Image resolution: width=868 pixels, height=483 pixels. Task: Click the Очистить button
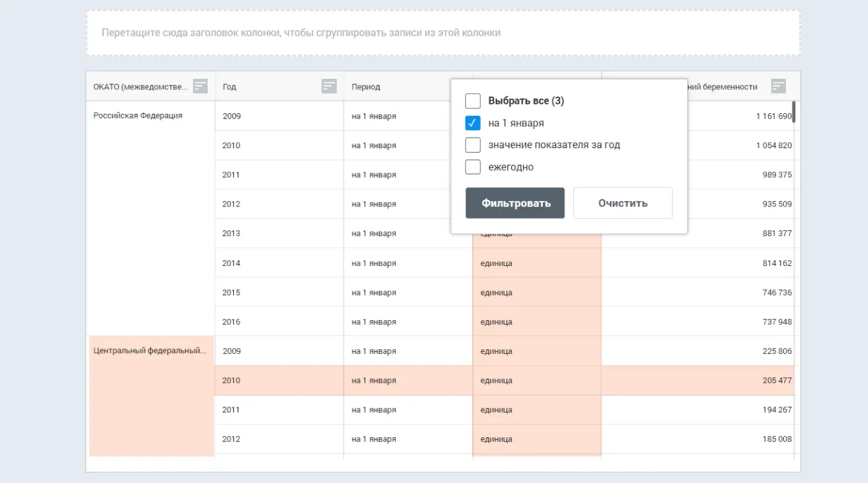[x=622, y=203]
